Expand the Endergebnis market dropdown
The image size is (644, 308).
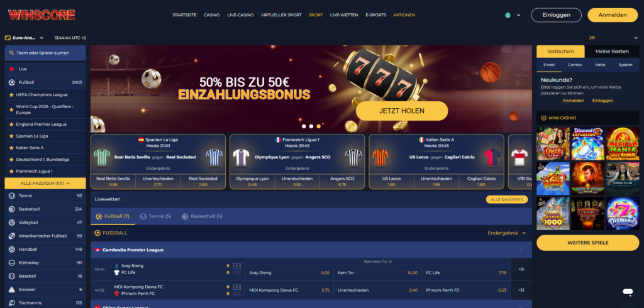click(506, 233)
